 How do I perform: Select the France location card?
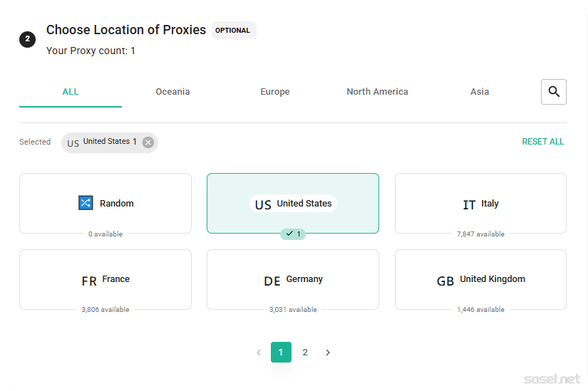[105, 280]
